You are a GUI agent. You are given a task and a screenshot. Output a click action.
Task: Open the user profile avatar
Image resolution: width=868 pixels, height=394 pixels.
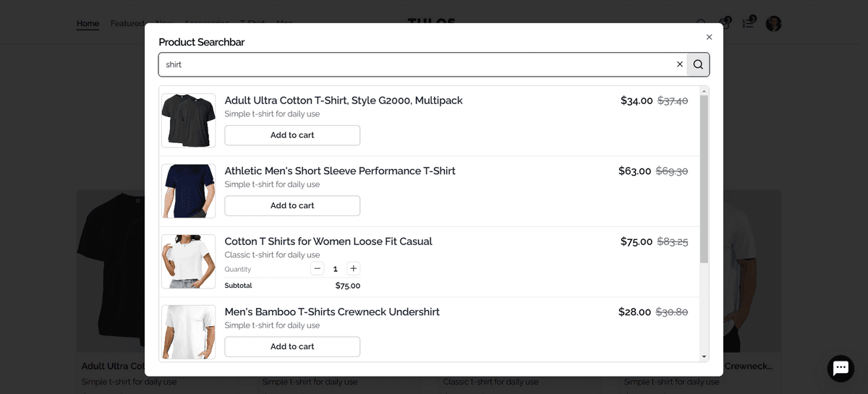(773, 23)
